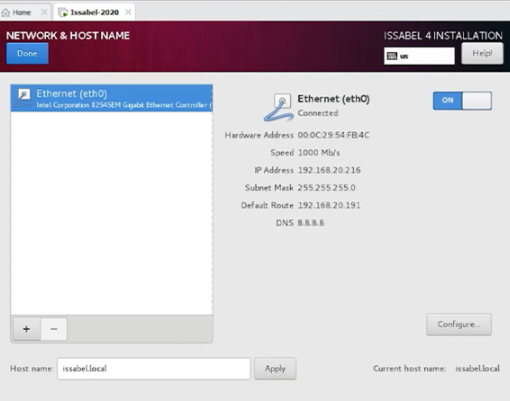The width and height of the screenshot is (510, 401).
Task: Select Ethernet (eth0) in the device list
Action: tap(112, 98)
